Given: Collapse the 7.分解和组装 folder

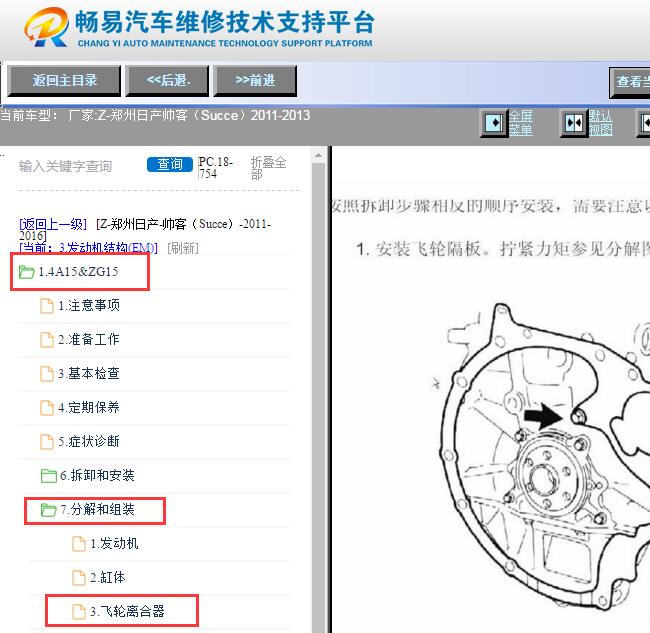Looking at the screenshot, I should click(97, 509).
